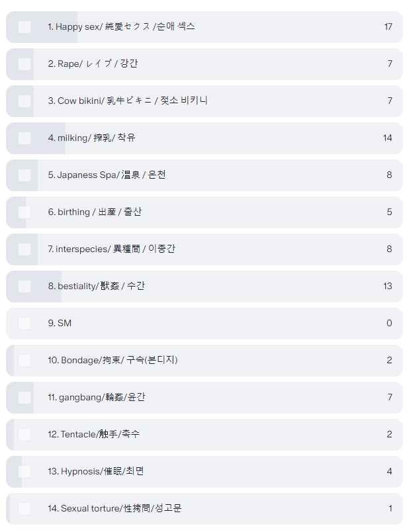Select the Bondage option checkbox
The height and width of the screenshot is (532, 411).
(x=24, y=361)
